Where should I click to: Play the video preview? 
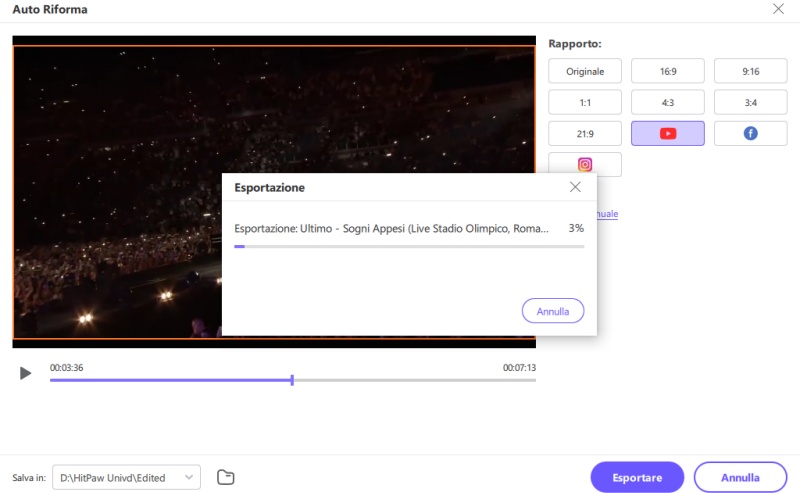pyautogui.click(x=25, y=373)
